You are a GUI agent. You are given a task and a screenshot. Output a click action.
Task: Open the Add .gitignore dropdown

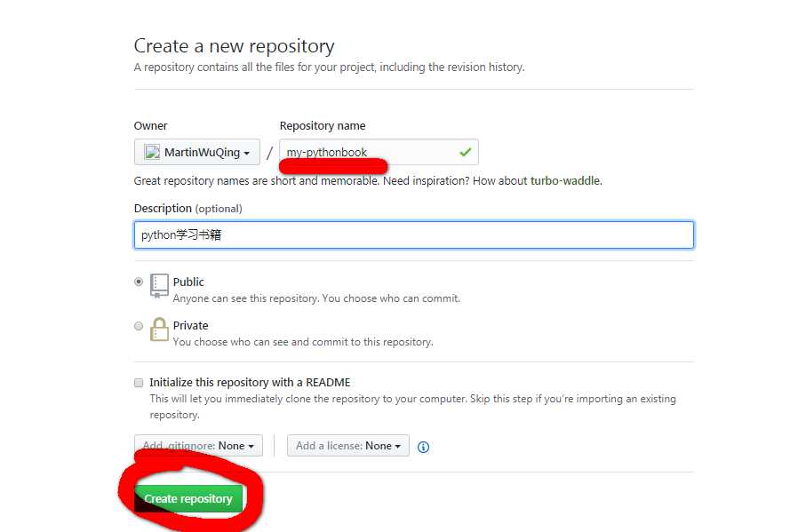pyautogui.click(x=198, y=446)
